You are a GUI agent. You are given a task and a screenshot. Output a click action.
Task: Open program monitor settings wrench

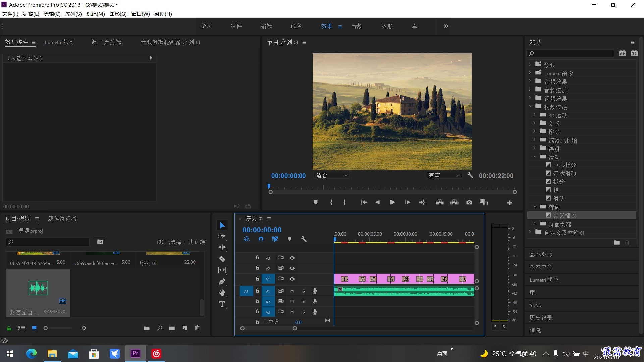470,175
